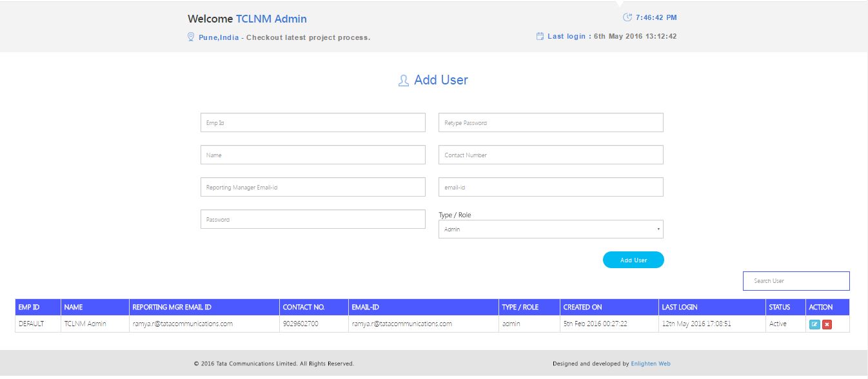
Task: Click the location pin icon beside Pune,India
Action: tap(191, 37)
